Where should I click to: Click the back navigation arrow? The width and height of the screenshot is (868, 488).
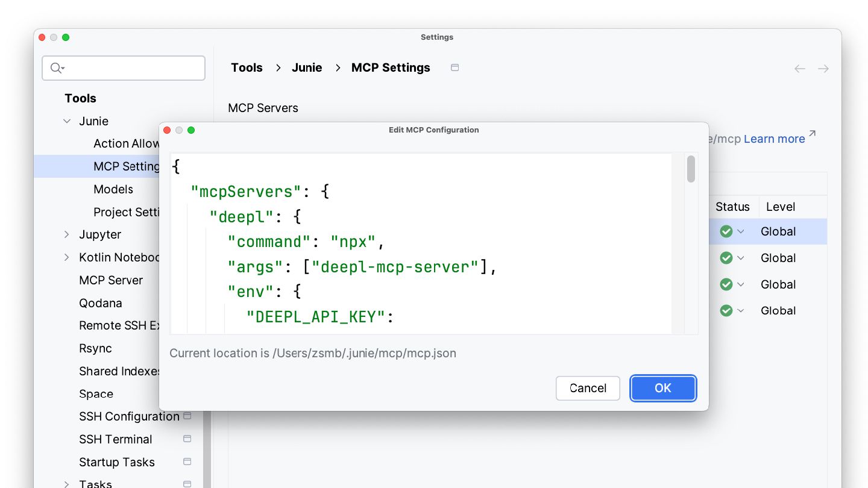[x=800, y=69]
